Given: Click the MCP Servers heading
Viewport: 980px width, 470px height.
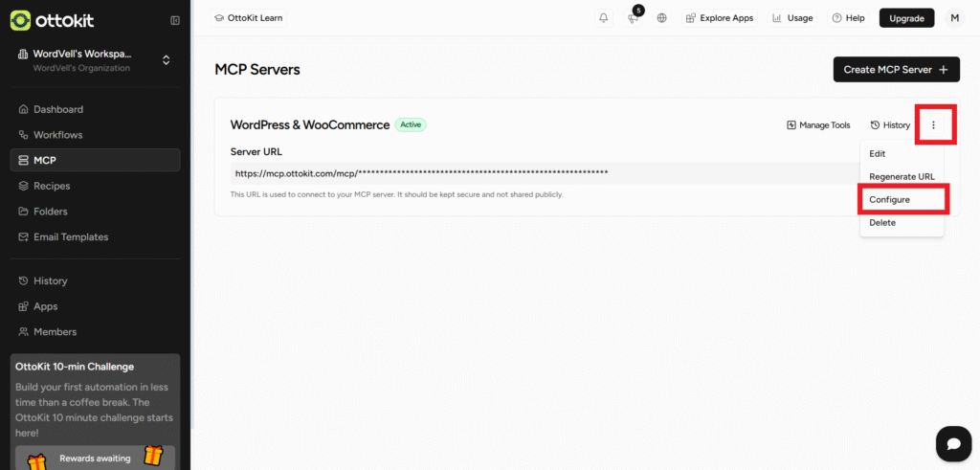Looking at the screenshot, I should [x=257, y=69].
